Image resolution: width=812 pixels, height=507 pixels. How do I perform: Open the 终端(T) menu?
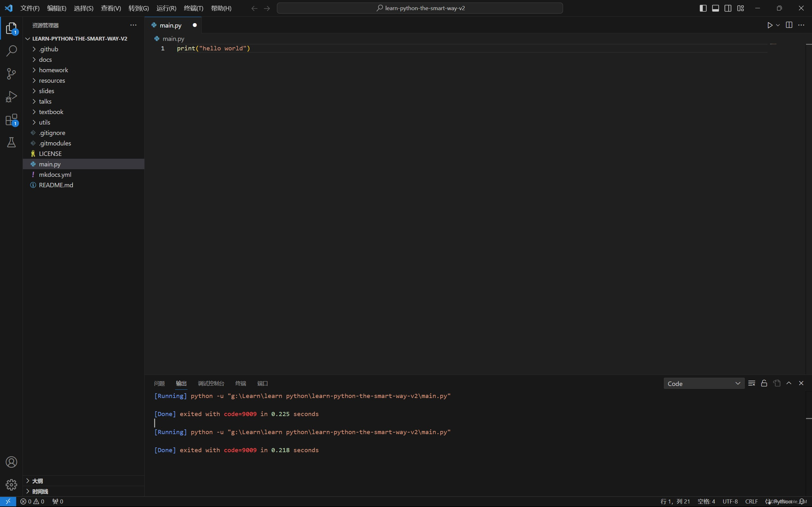coord(193,8)
